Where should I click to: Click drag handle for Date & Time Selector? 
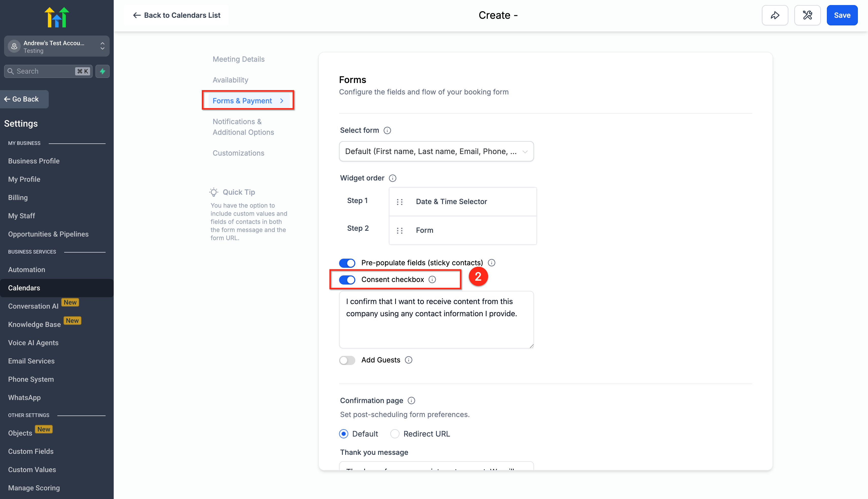[x=399, y=202]
